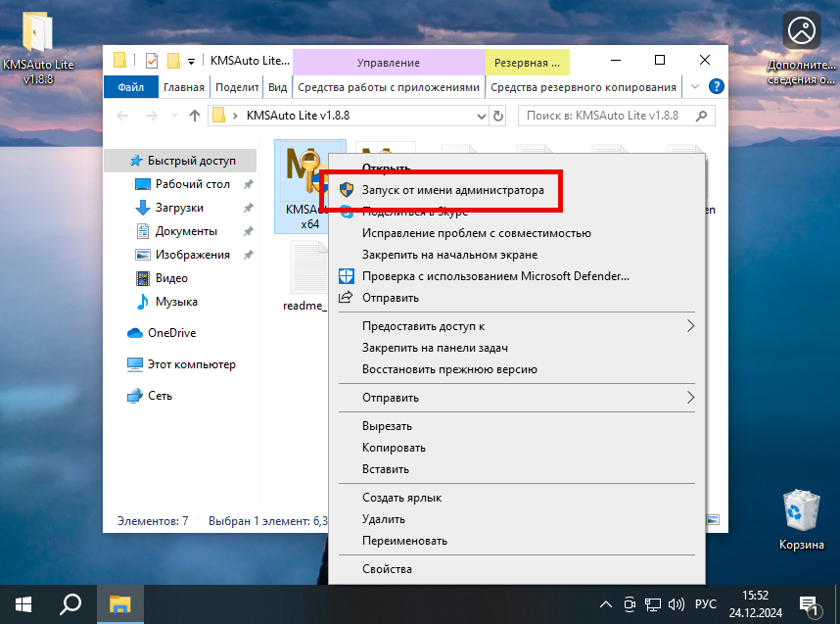Open the Start menu icon
The image size is (840, 624).
[23, 603]
